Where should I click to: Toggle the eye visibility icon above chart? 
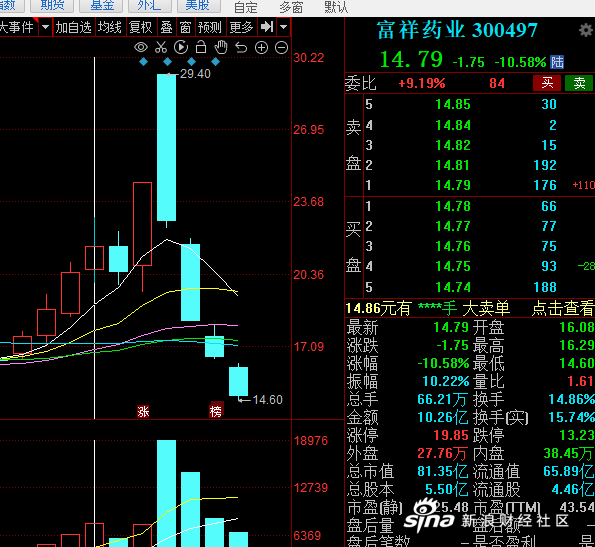point(141,47)
